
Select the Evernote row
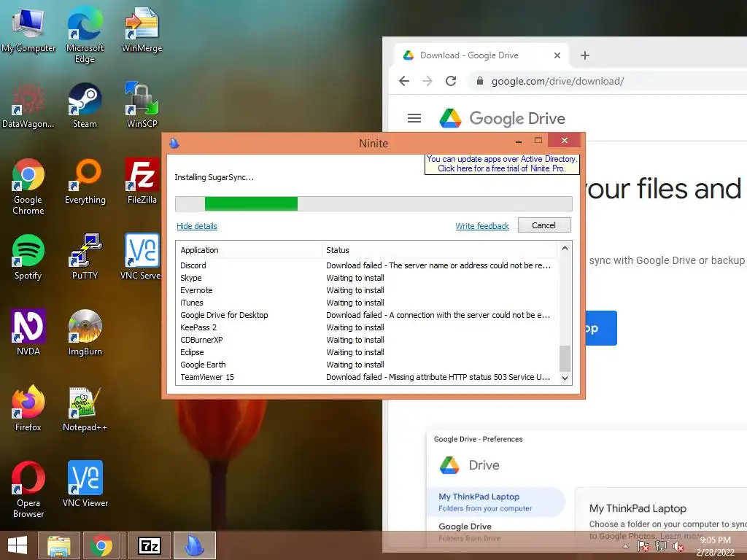(x=367, y=290)
